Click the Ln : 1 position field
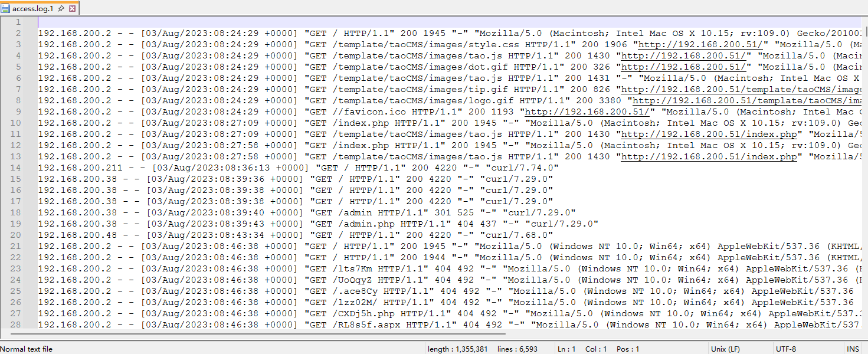 click(x=567, y=349)
